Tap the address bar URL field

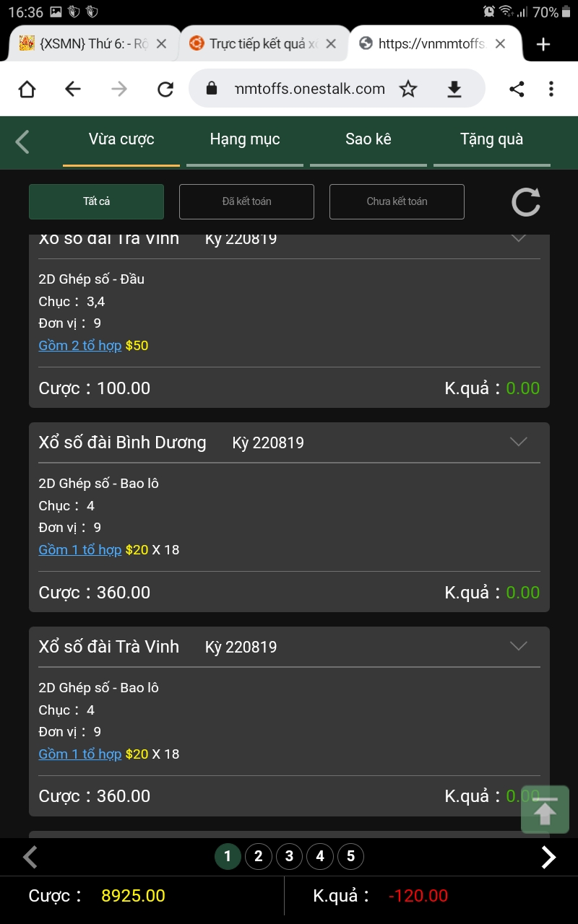[x=309, y=89]
